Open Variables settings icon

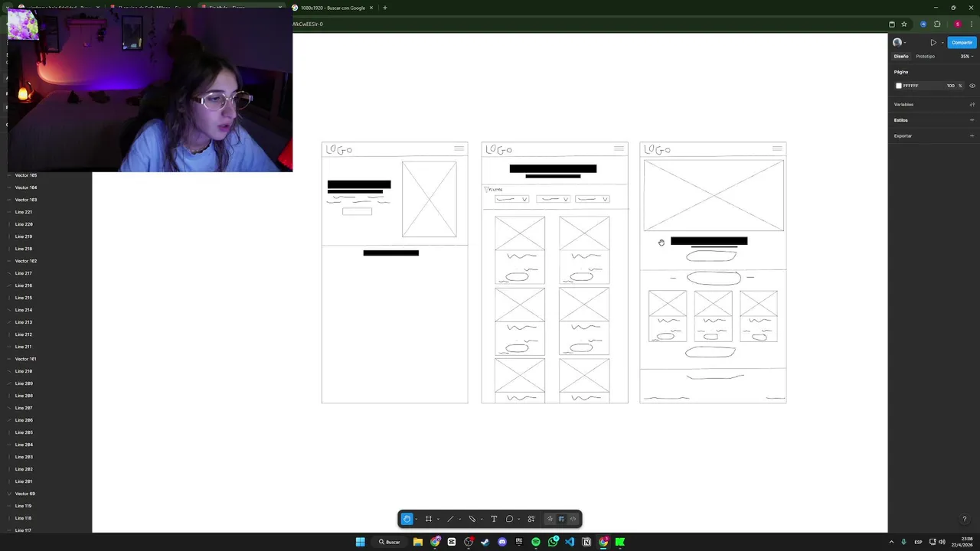[972, 104]
